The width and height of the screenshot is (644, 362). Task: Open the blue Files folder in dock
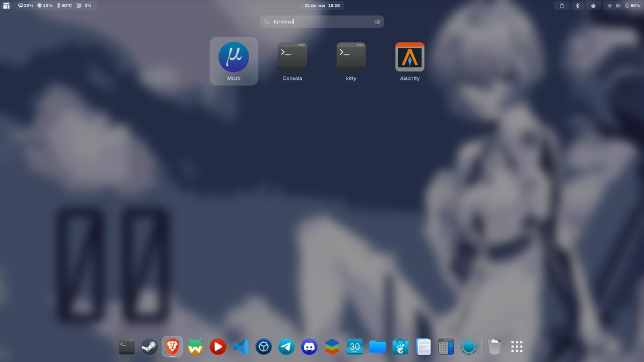[377, 347]
